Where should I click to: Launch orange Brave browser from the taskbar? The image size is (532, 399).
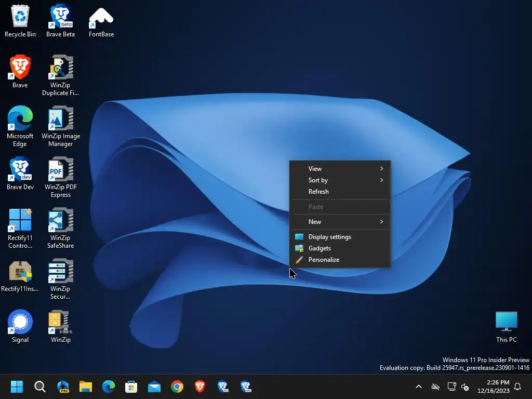point(200,387)
